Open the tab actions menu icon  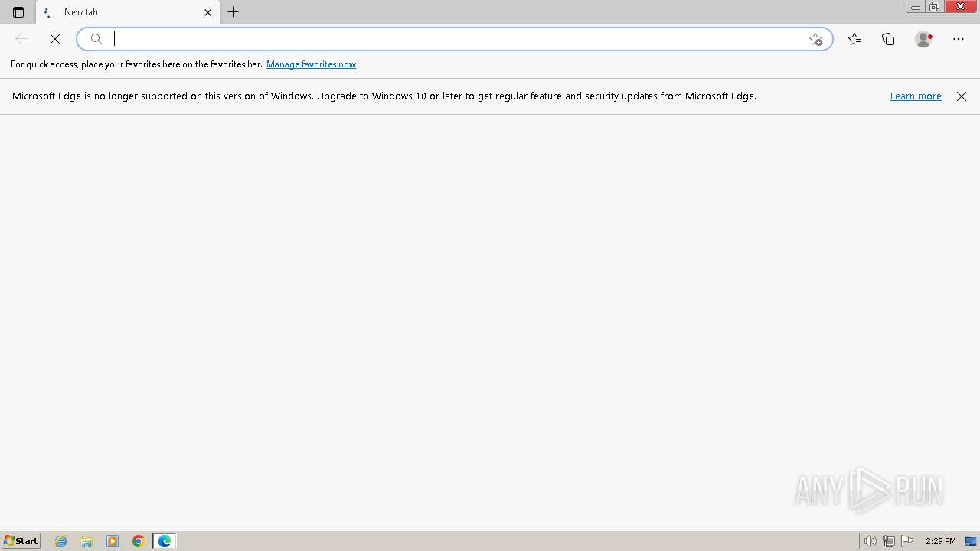click(x=18, y=12)
